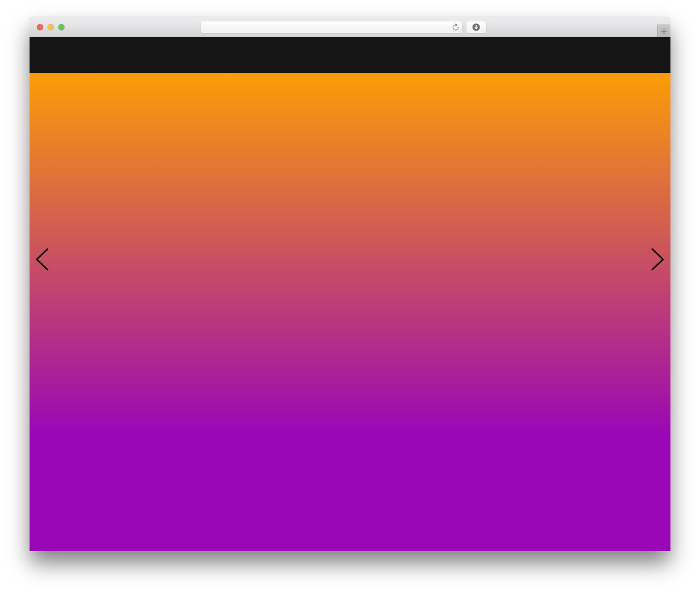Minimize the browser window (yellow button)

point(51,27)
